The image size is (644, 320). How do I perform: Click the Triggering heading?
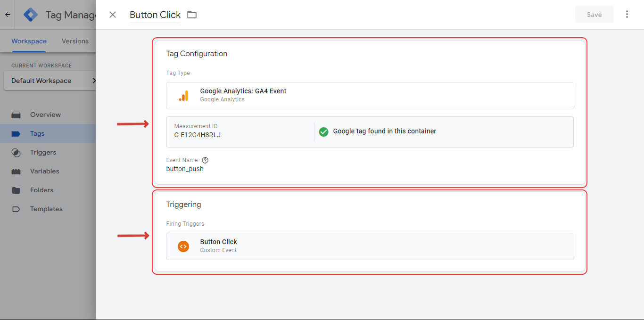tap(184, 205)
